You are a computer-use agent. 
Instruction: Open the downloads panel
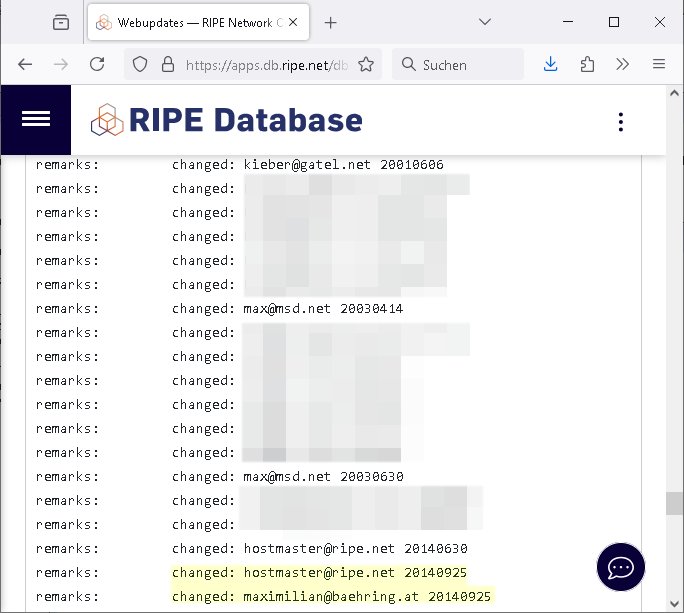pyautogui.click(x=551, y=64)
